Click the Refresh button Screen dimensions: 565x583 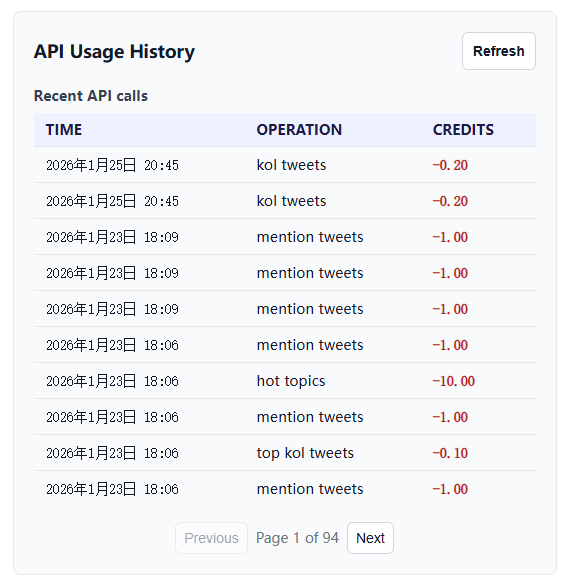tap(498, 51)
